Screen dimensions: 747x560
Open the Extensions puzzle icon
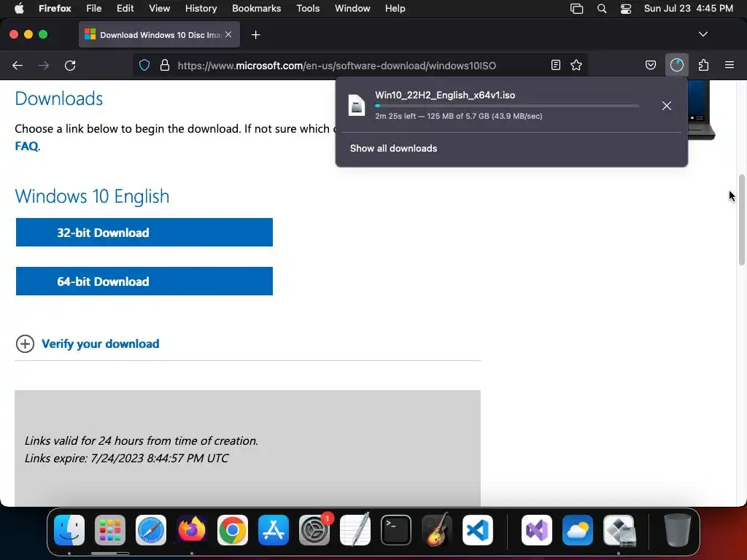[x=703, y=65]
